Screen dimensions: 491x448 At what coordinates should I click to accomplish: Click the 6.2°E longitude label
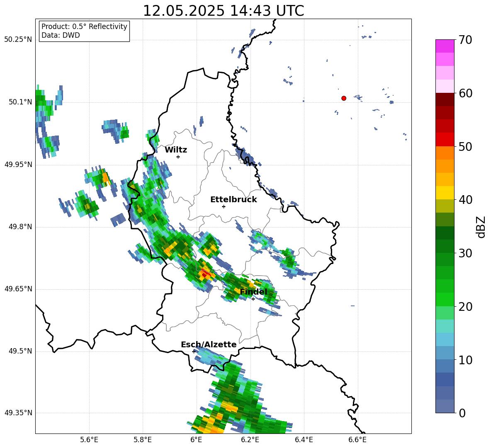tap(250, 440)
